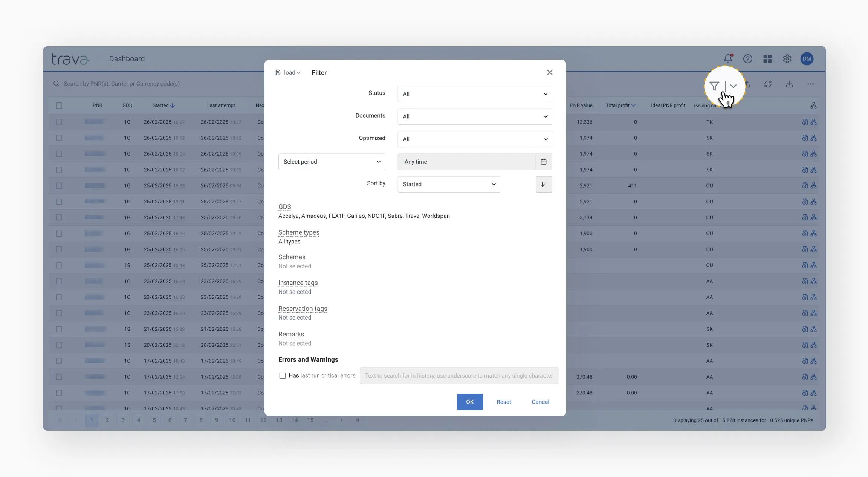Toggle the sort direction icon beside Started
The height and width of the screenshot is (477, 868).
544,184
